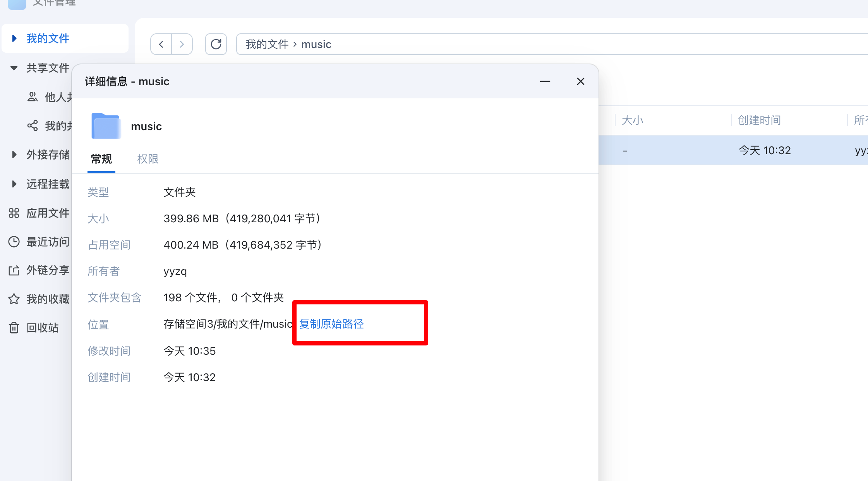Open External Link Sharing (外链分享)
Image resolution: width=868 pixels, height=481 pixels.
coord(47,270)
